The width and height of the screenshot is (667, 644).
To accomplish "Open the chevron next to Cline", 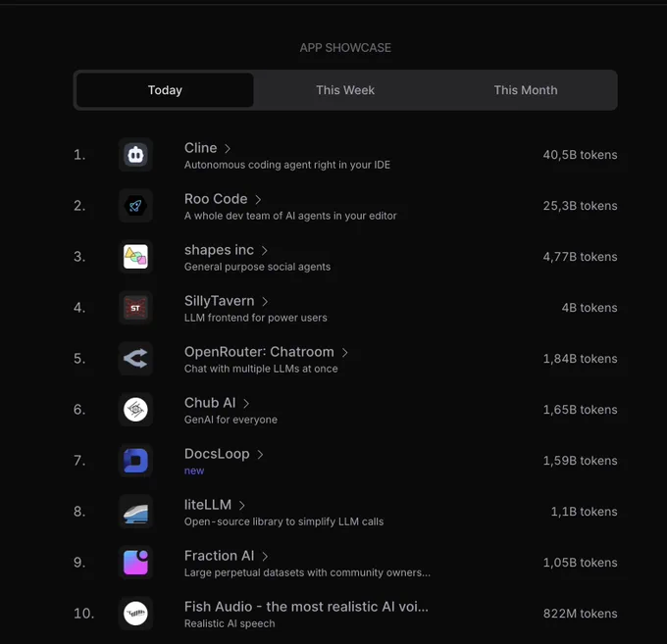I will 228,148.
